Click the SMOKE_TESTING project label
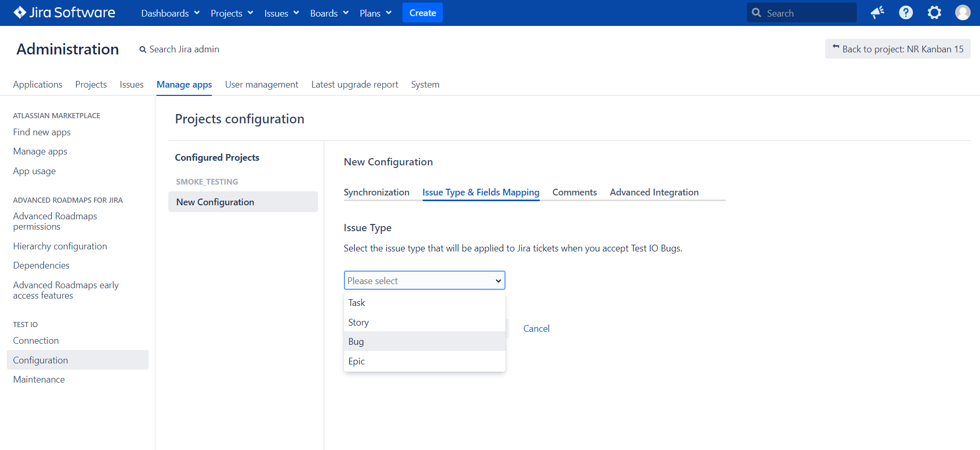The width and height of the screenshot is (980, 450). point(207,182)
